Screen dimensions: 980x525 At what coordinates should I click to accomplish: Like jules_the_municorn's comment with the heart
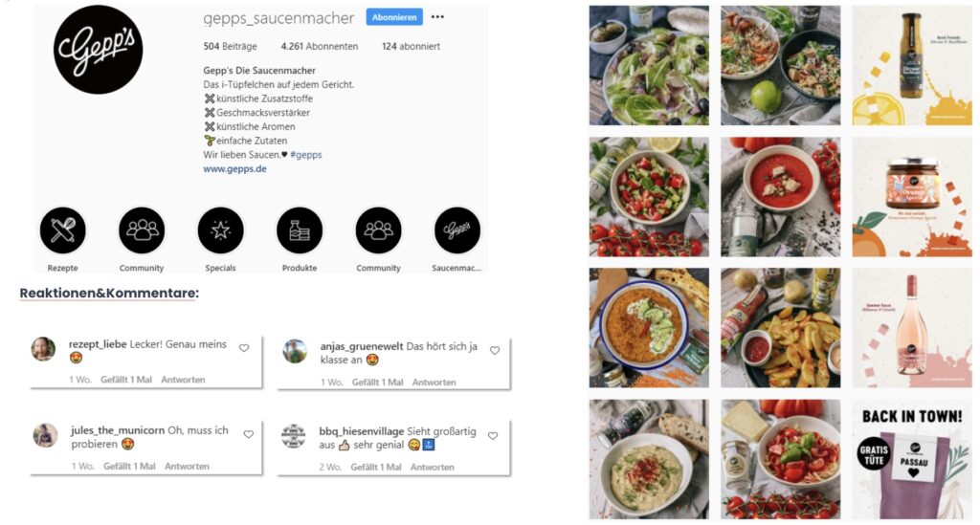click(x=249, y=434)
